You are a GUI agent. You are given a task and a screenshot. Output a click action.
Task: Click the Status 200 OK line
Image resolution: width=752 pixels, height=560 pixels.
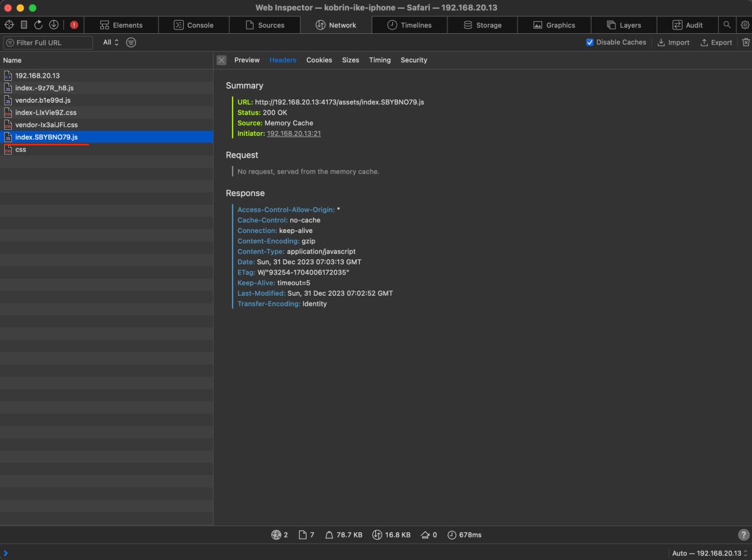coord(262,112)
